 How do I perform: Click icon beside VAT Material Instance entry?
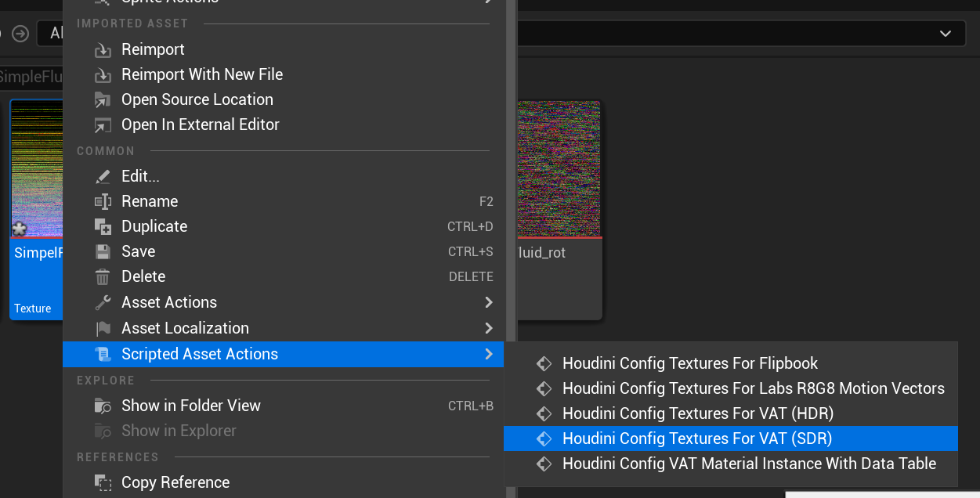click(544, 464)
